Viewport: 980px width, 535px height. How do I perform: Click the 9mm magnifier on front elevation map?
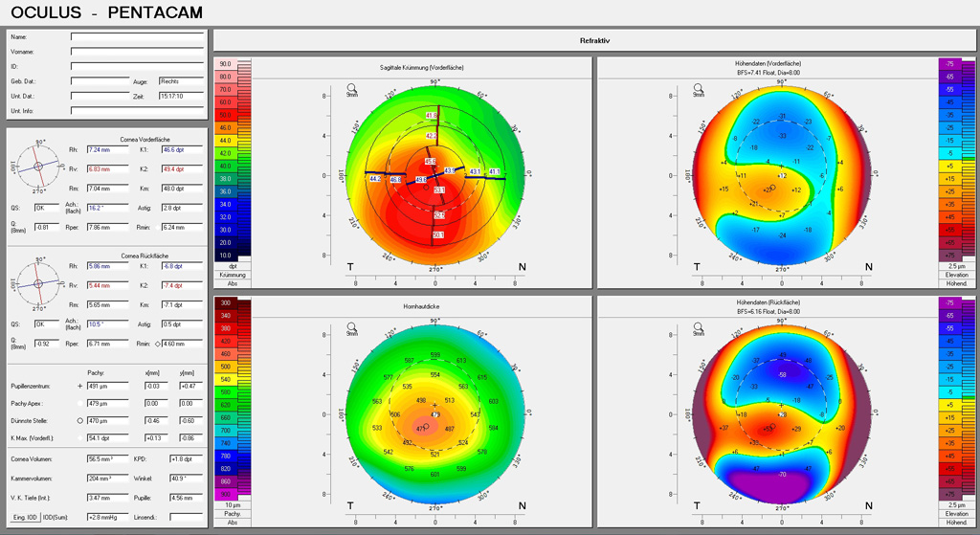(x=698, y=85)
